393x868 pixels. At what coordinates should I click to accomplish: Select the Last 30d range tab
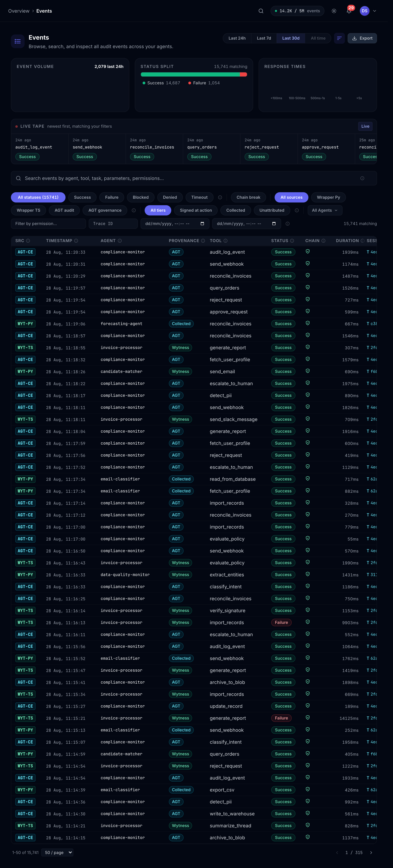pos(291,38)
